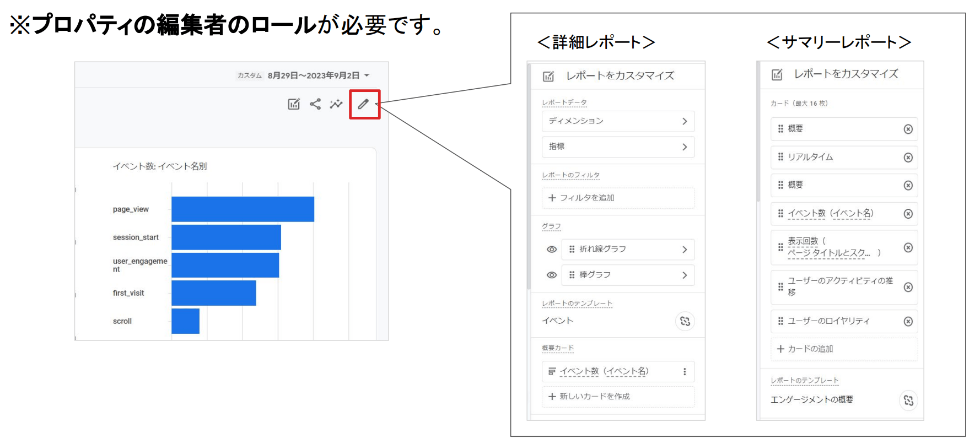This screenshot has width=980, height=444.
Task: Click the ユーザーのロイヤリティ card label
Action: pyautogui.click(x=828, y=321)
